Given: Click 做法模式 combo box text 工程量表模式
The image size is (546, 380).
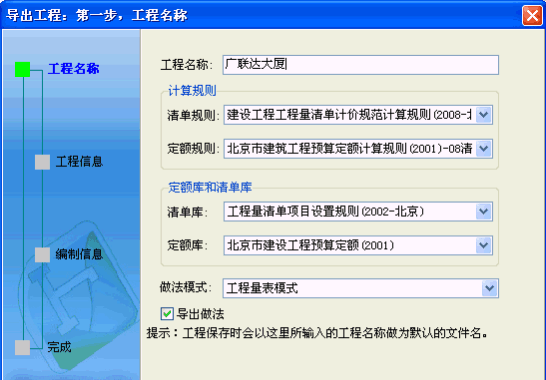Looking at the screenshot, I should point(262,288).
